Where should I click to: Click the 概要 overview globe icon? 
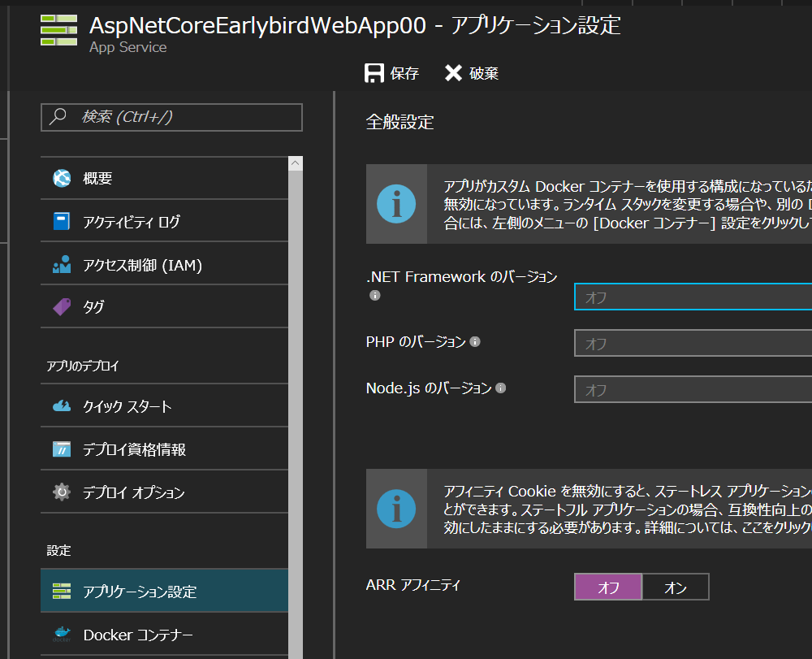click(62, 178)
